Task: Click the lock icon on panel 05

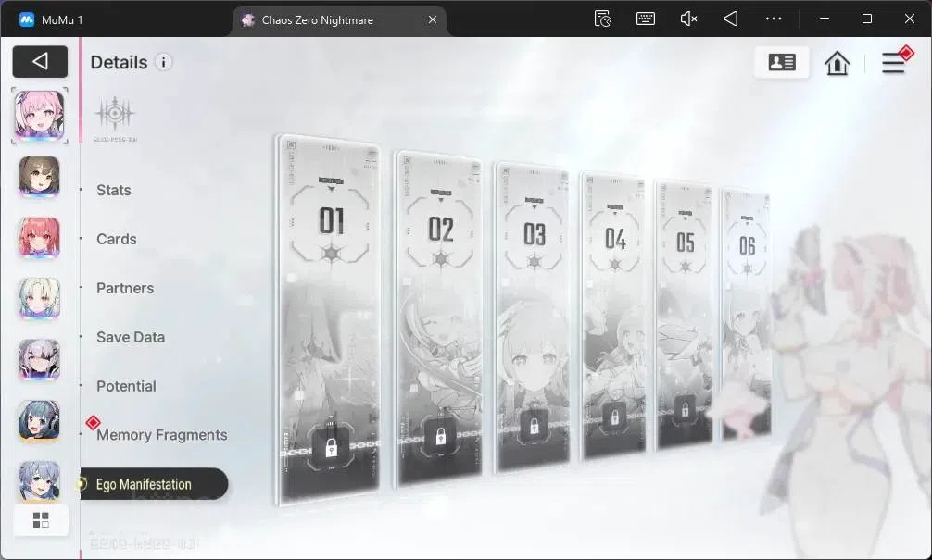Action: (685, 410)
